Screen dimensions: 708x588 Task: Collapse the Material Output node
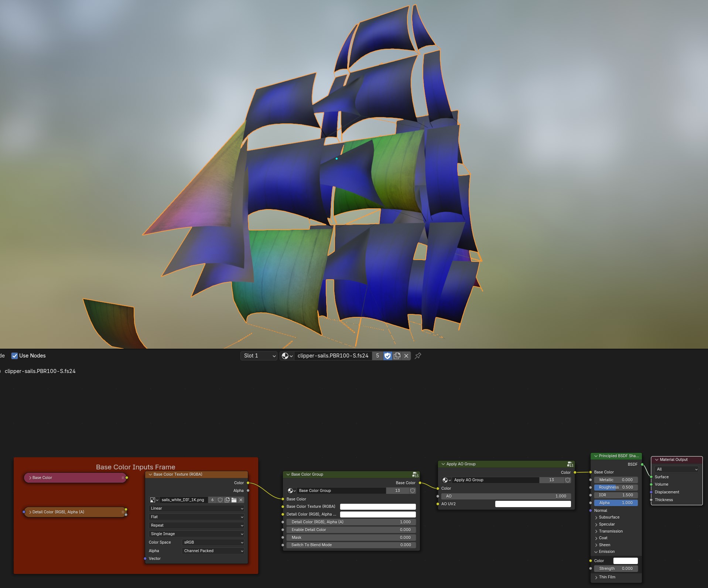click(657, 459)
